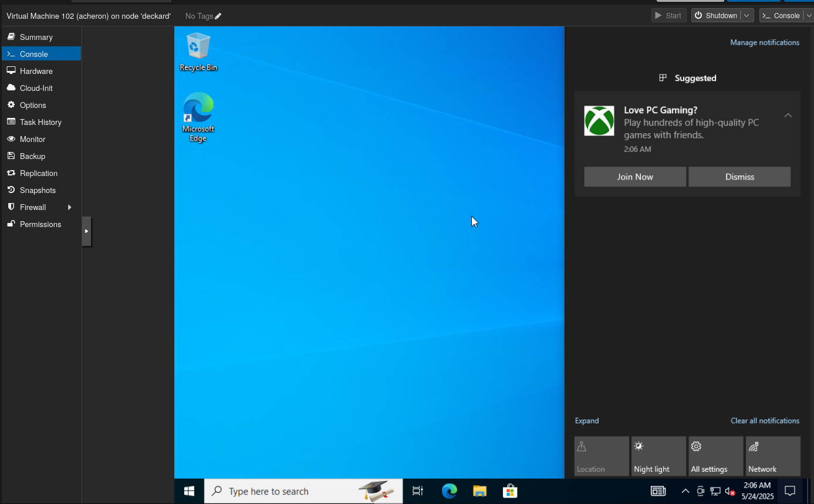Screen dimensions: 814x504
Task: Collapse the Love PC Gaming notification chevron
Action: (x=788, y=116)
